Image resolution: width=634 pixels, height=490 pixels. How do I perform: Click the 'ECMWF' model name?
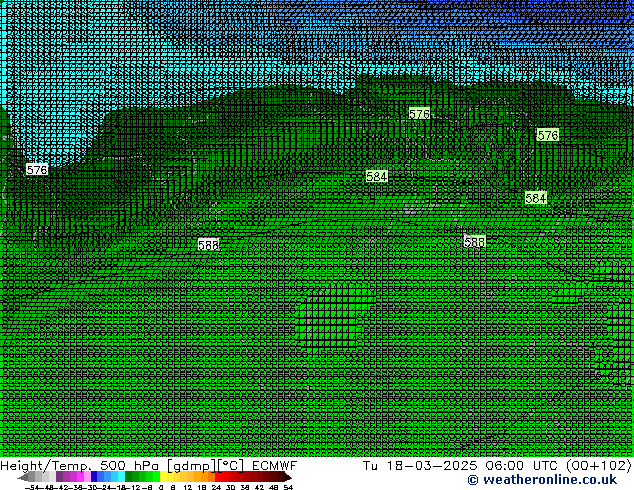click(275, 465)
